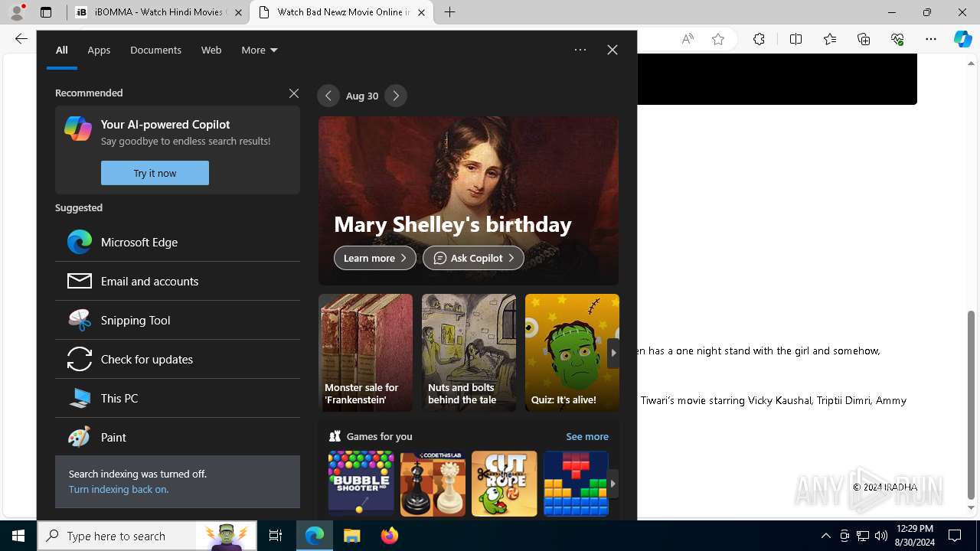Select the Apps search filter tab
The height and width of the screenshot is (551, 980).
(99, 50)
